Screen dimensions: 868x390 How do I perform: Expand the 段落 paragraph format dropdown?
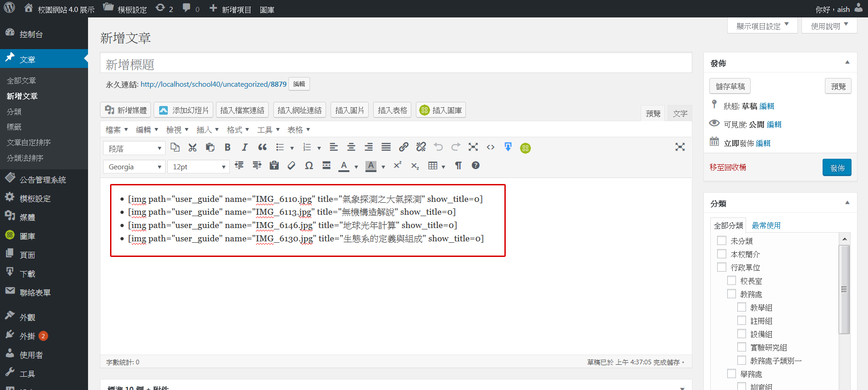[134, 148]
